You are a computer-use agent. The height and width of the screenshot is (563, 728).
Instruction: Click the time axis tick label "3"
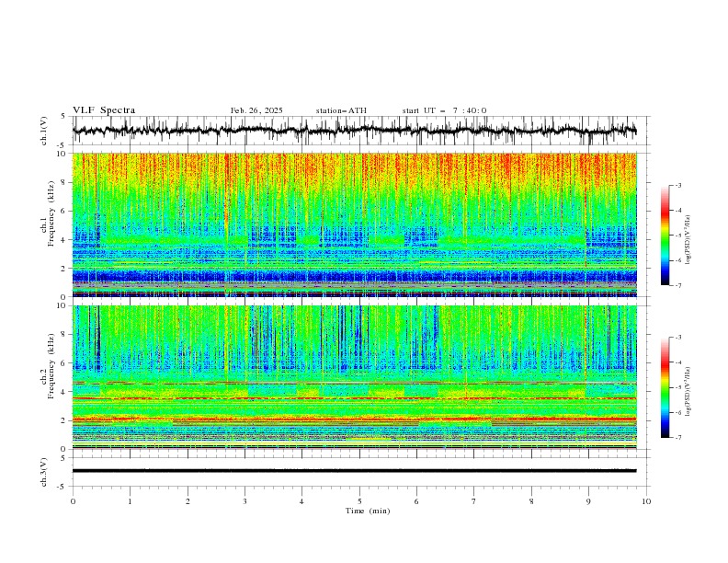click(245, 501)
